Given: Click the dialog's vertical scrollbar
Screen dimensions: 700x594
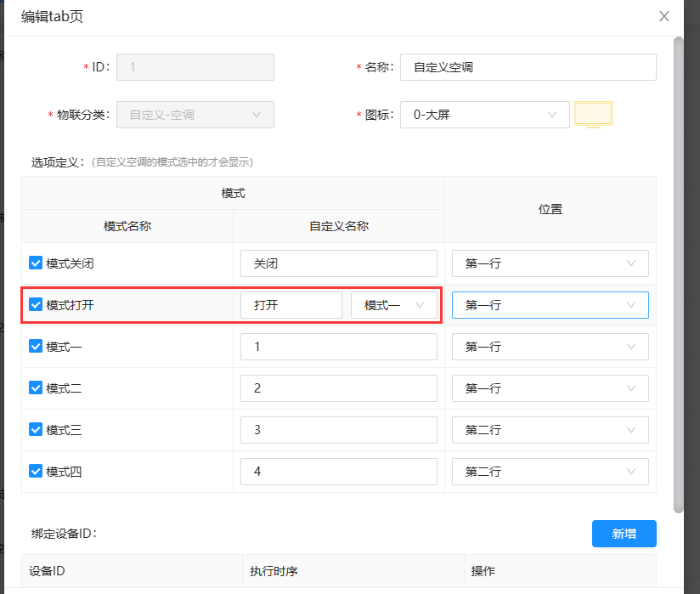Looking at the screenshot, I should pos(678,272).
